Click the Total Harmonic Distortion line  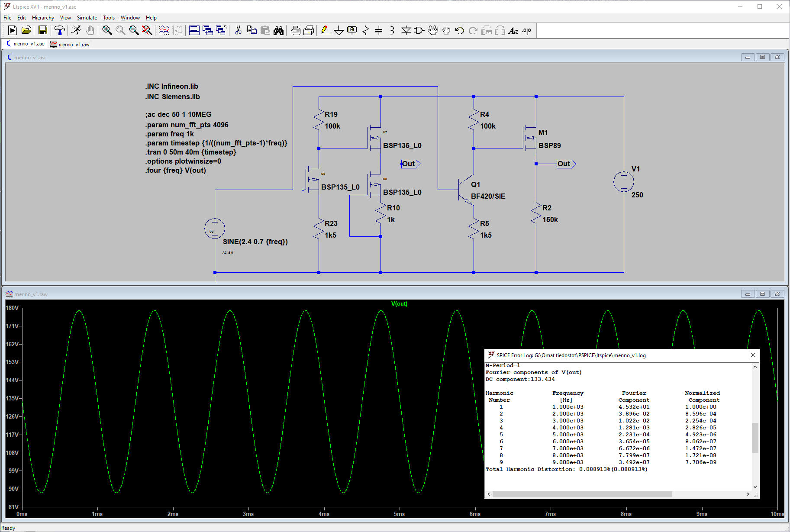pos(566,469)
